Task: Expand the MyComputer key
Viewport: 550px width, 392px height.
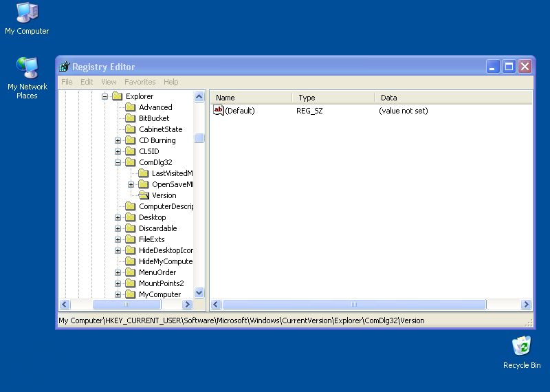Action: click(118, 295)
